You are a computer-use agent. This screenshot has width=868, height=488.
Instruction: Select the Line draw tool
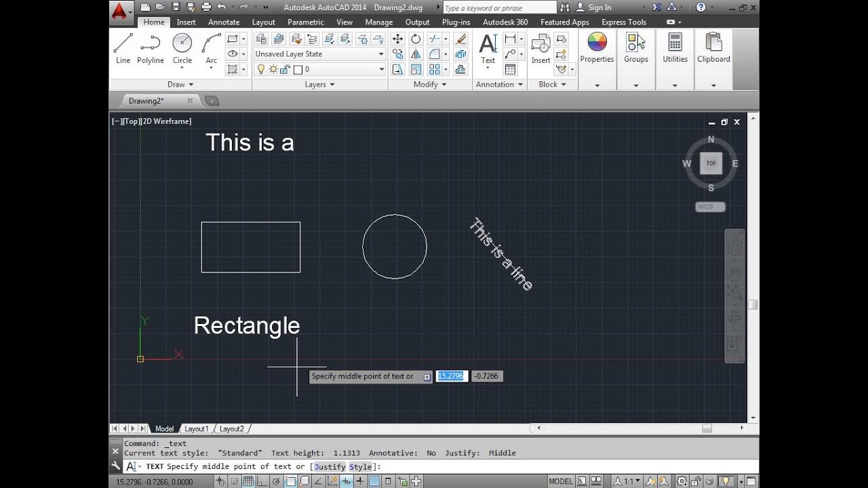point(123,48)
